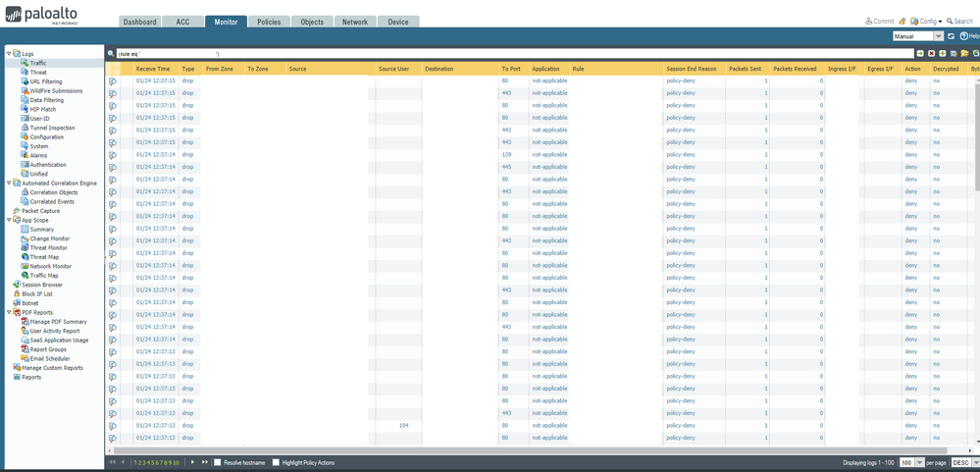Open the Manual refresh interval dropdown

(x=918, y=36)
